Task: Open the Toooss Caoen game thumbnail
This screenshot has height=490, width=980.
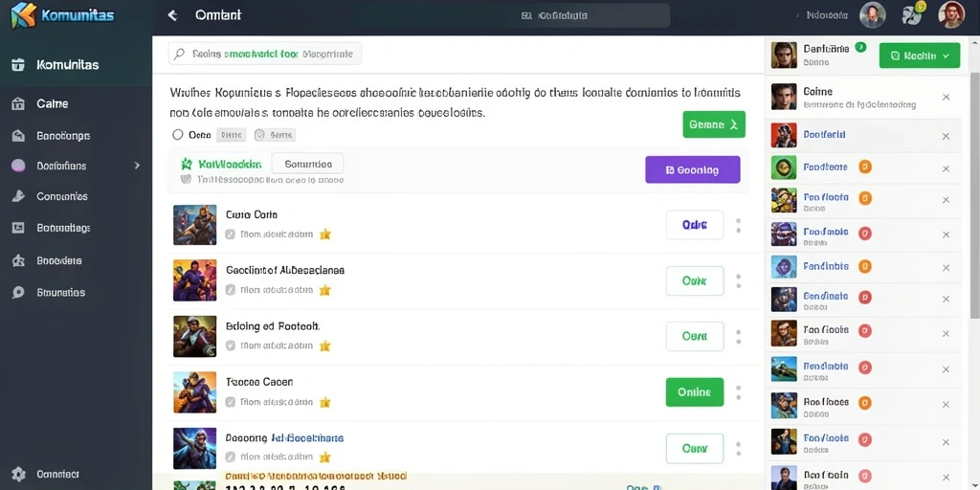Action: (195, 392)
